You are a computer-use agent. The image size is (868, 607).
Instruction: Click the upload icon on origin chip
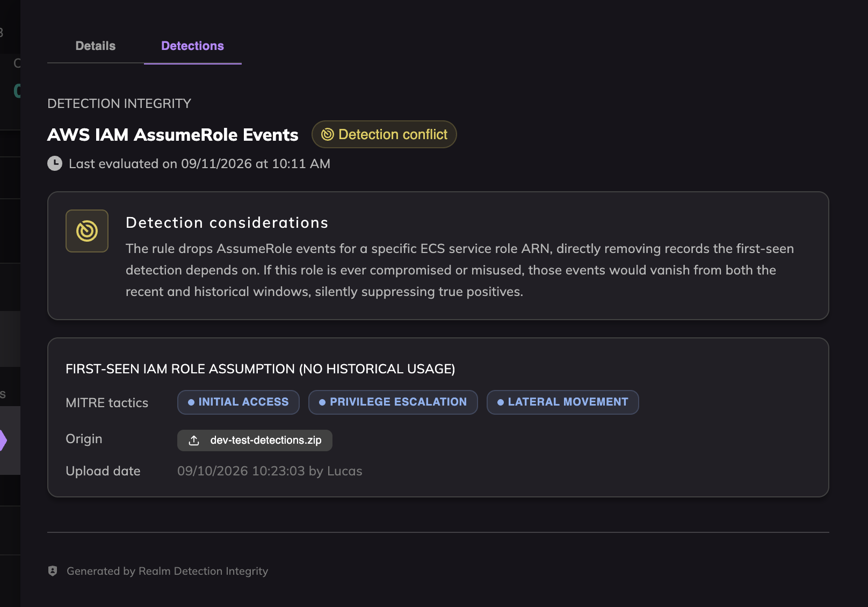click(194, 440)
